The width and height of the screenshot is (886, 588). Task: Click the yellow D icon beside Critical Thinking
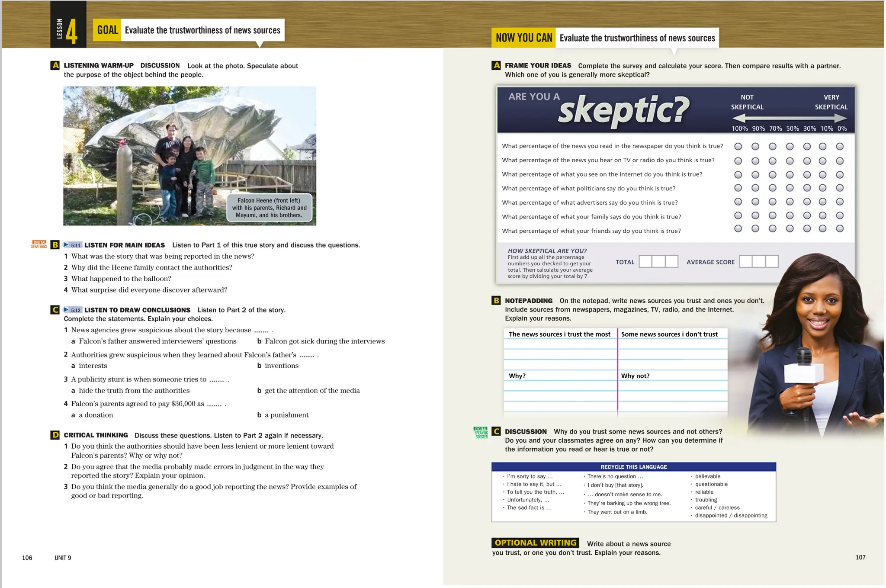[x=55, y=435]
